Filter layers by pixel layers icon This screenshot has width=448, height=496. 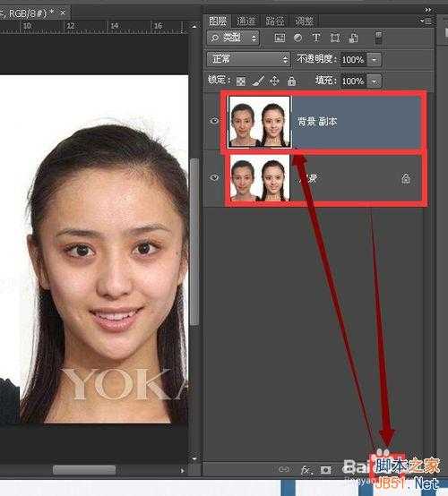coord(280,38)
